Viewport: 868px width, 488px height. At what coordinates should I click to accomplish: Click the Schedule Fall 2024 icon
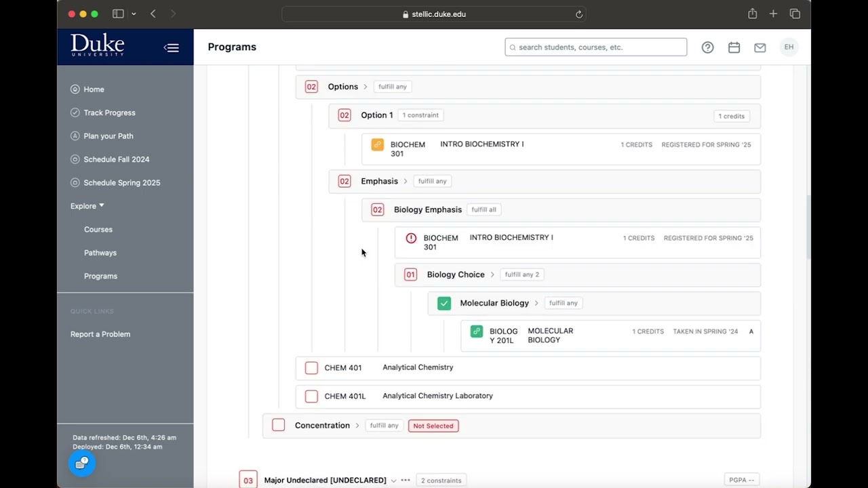pyautogui.click(x=75, y=159)
